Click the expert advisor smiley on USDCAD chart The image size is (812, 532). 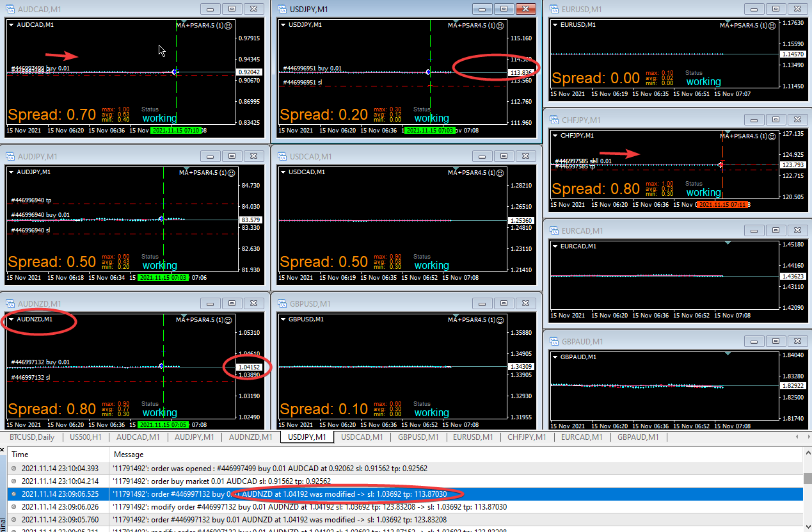(500, 172)
